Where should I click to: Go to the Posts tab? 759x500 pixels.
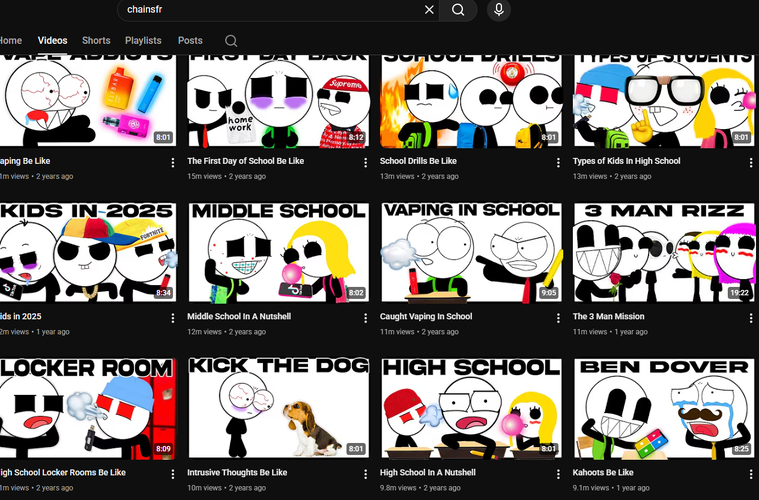(190, 41)
